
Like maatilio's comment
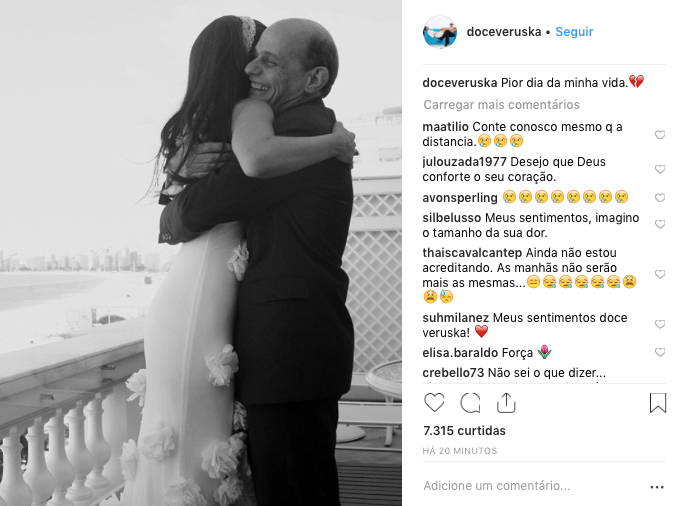coord(660,134)
